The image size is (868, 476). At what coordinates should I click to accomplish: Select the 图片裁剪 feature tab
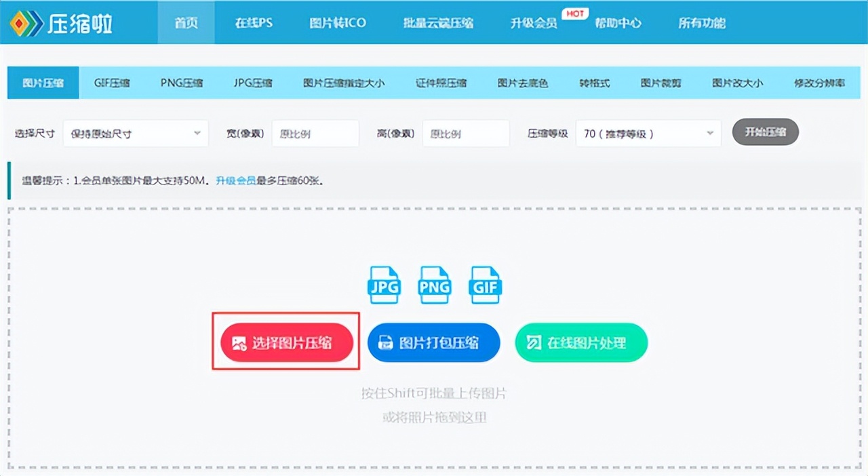660,81
